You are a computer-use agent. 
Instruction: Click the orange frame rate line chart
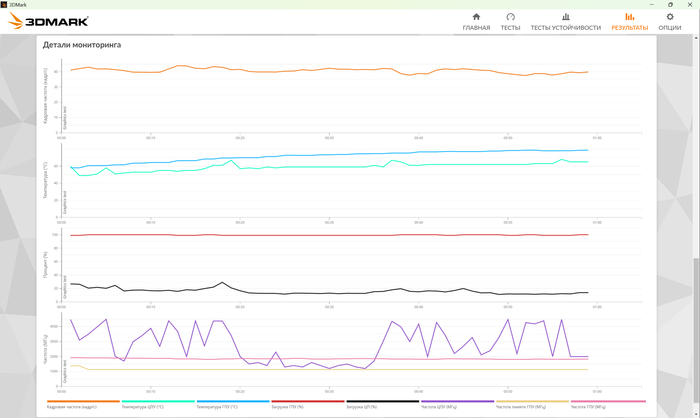pyautogui.click(x=330, y=70)
